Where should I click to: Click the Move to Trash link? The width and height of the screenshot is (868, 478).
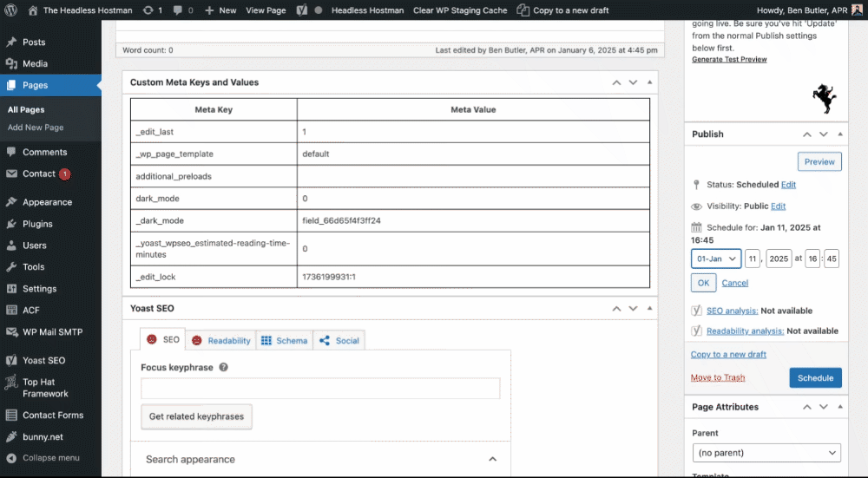coord(718,377)
